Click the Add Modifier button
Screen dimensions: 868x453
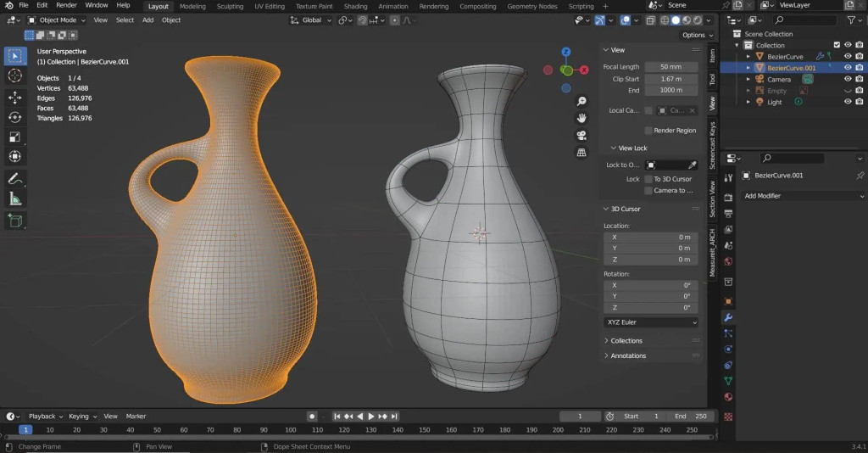pos(802,196)
